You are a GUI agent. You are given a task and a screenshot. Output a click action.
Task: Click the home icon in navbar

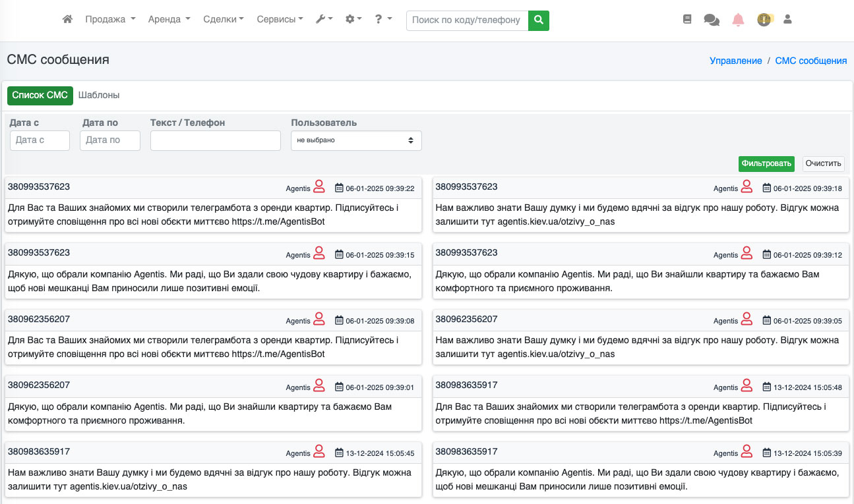pos(67,20)
